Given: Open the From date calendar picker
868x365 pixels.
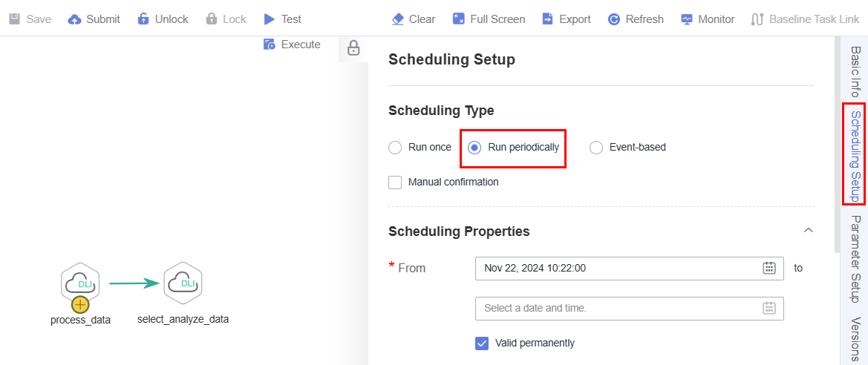Looking at the screenshot, I should click(x=769, y=269).
